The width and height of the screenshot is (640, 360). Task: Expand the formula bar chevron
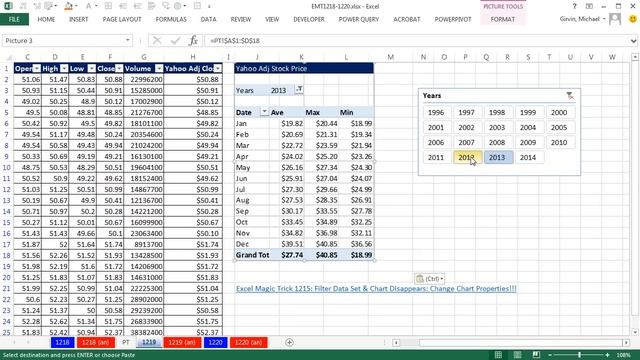633,41
